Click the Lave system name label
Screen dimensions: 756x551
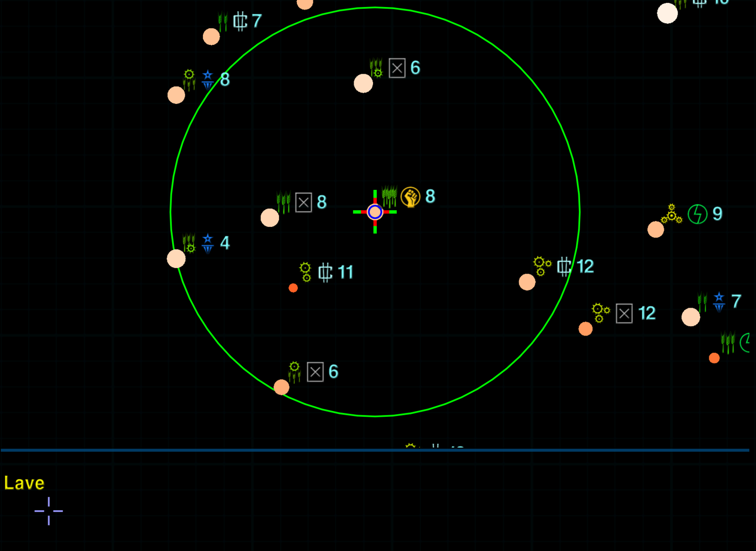pos(24,483)
